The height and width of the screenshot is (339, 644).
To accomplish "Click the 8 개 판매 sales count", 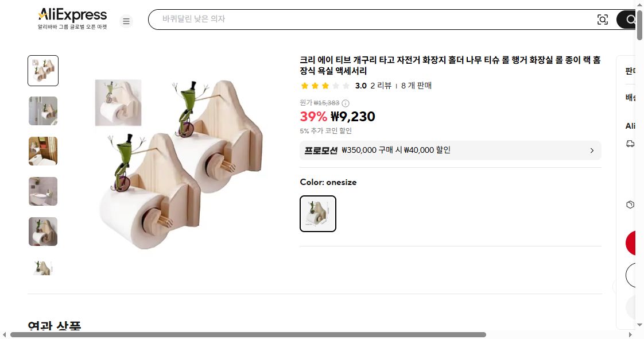I will tap(415, 86).
